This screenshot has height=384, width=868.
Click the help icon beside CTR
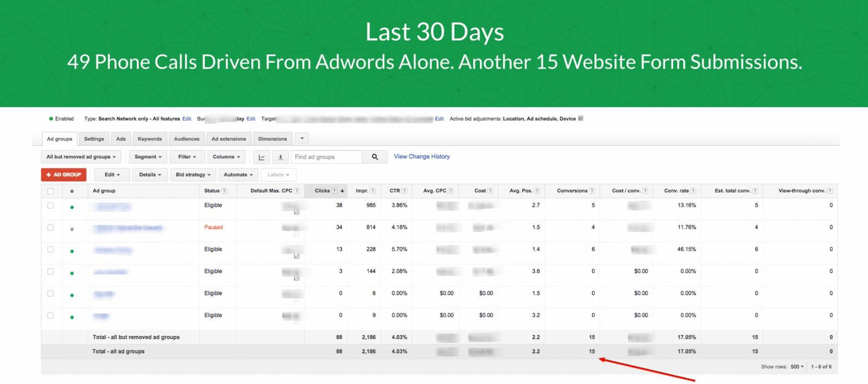tap(404, 191)
